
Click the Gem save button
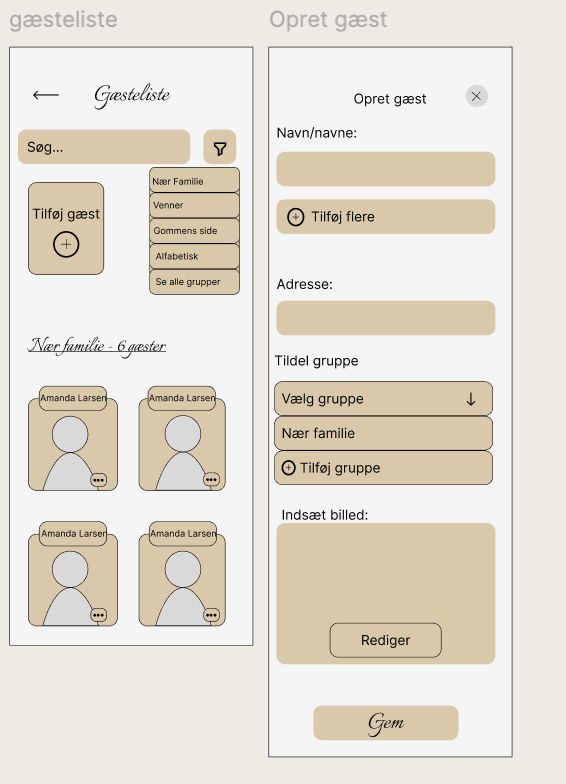(386, 723)
